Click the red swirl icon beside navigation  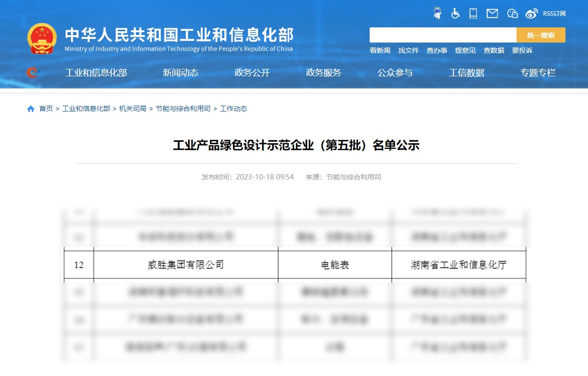32,73
